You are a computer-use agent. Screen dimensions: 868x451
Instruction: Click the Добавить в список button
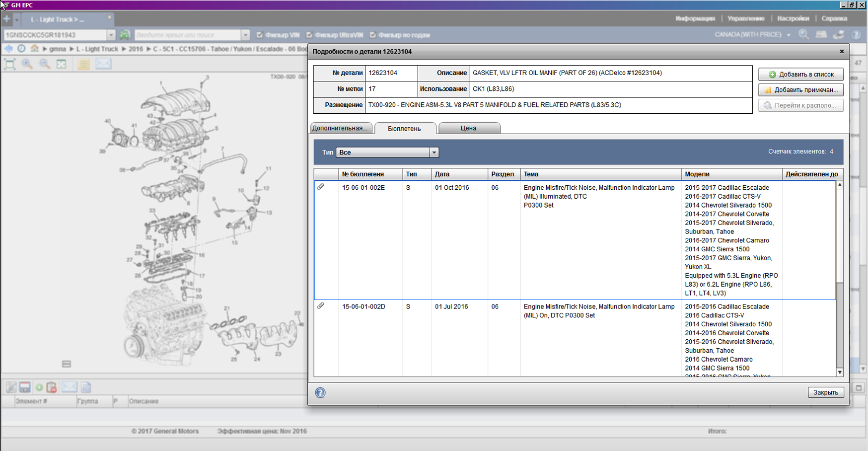pos(800,75)
